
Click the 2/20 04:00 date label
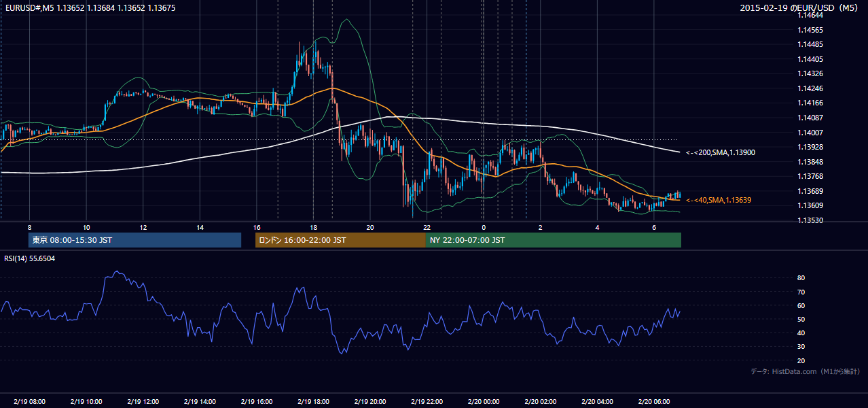point(597,402)
